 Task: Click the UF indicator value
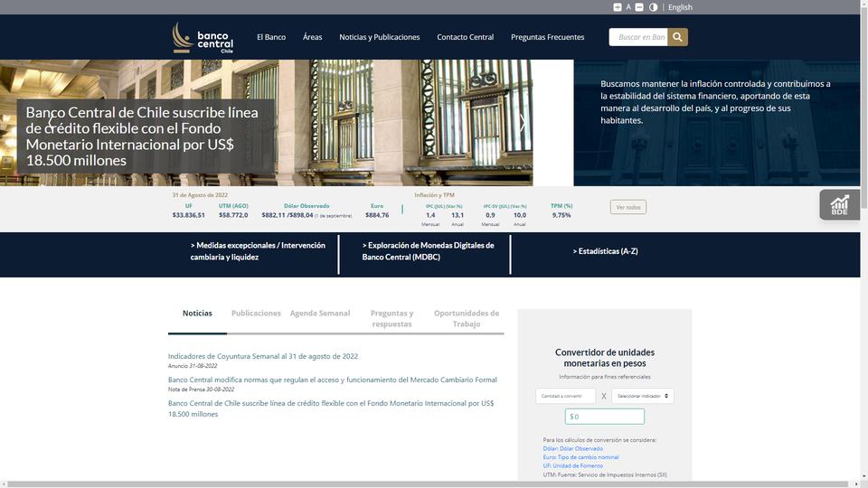click(188, 215)
